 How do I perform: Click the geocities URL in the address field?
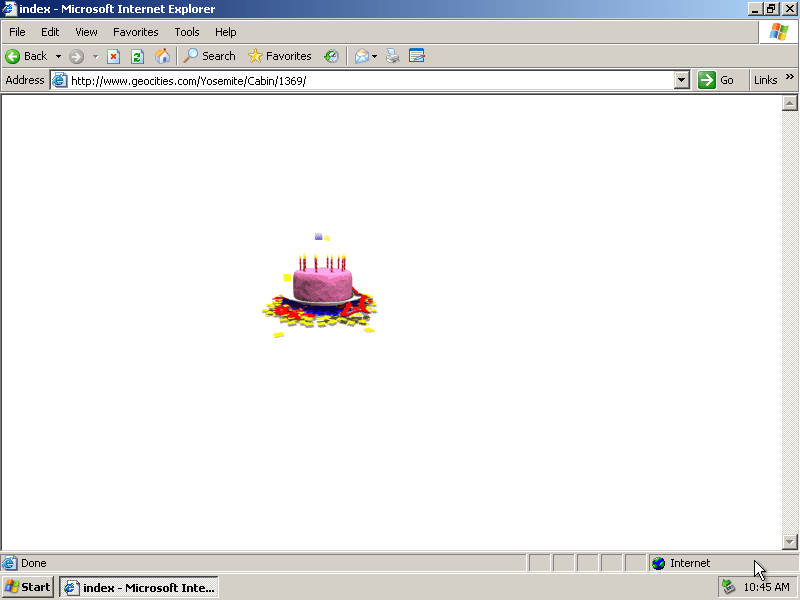pyautogui.click(x=188, y=80)
